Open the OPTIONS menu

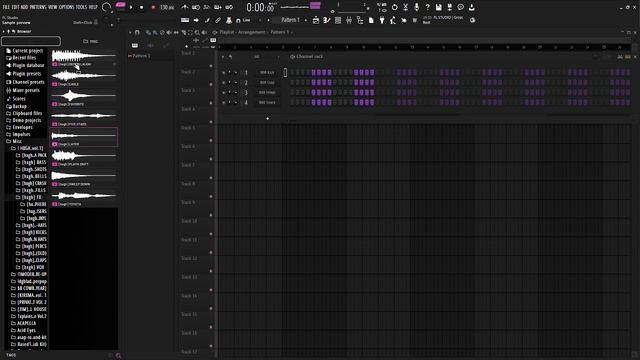(x=67, y=7)
